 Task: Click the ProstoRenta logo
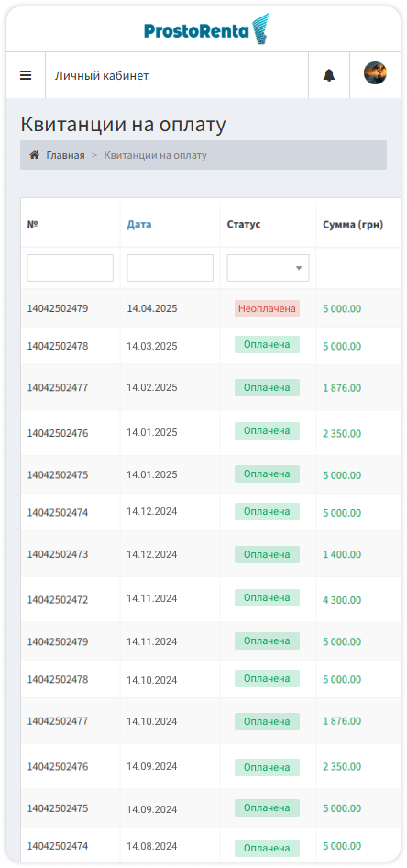coord(206,29)
